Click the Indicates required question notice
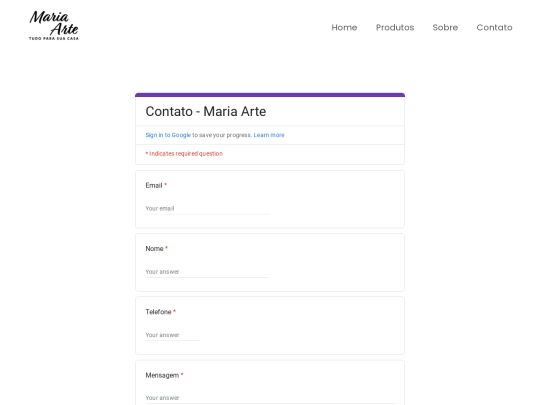Viewport: 540px width, 405px height. (x=184, y=154)
